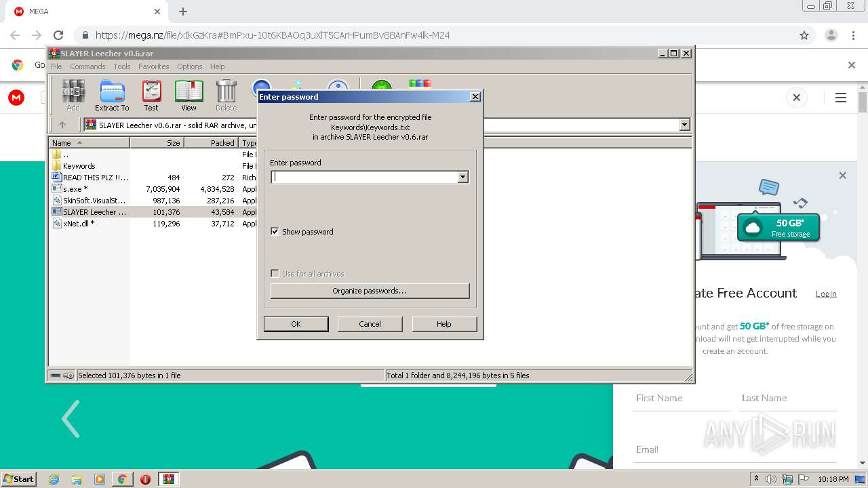Go up one folder level arrow

click(x=62, y=125)
